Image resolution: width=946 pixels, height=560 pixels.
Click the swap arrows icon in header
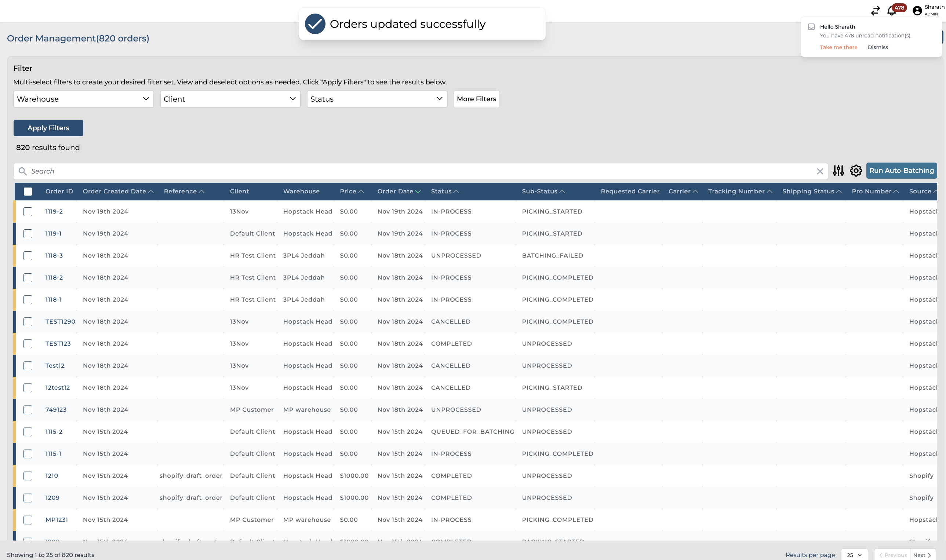875,11
